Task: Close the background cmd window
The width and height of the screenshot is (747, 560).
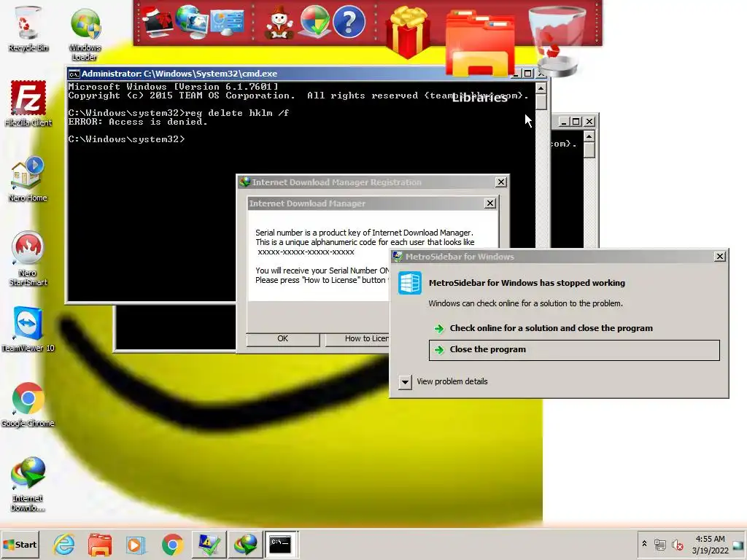Action: point(589,122)
